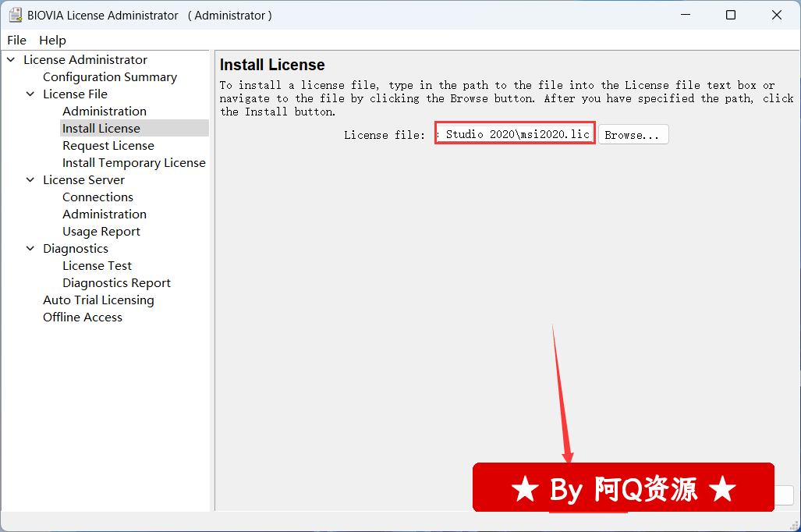
Task: Open the Diagnostics Report page
Action: [116, 283]
